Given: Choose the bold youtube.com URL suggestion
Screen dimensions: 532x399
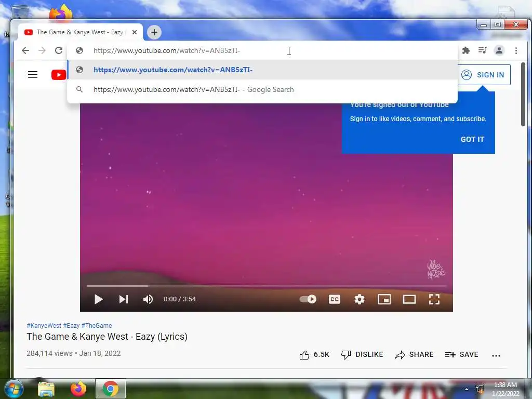Looking at the screenshot, I should click(262, 70).
